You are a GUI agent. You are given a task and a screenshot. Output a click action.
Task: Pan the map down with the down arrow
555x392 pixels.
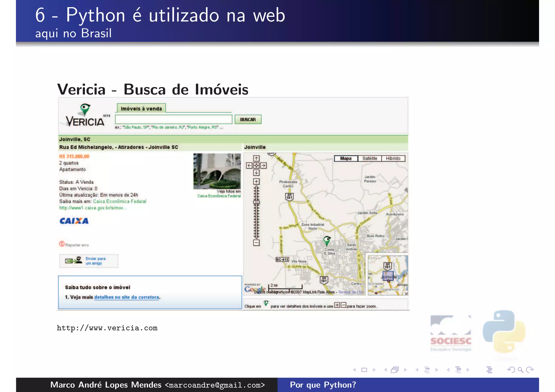256,173
